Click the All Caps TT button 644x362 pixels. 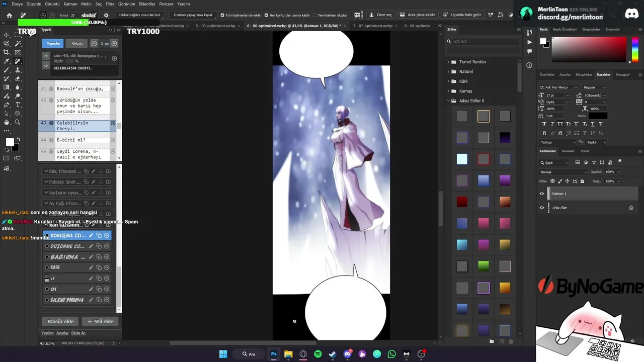tap(560, 124)
